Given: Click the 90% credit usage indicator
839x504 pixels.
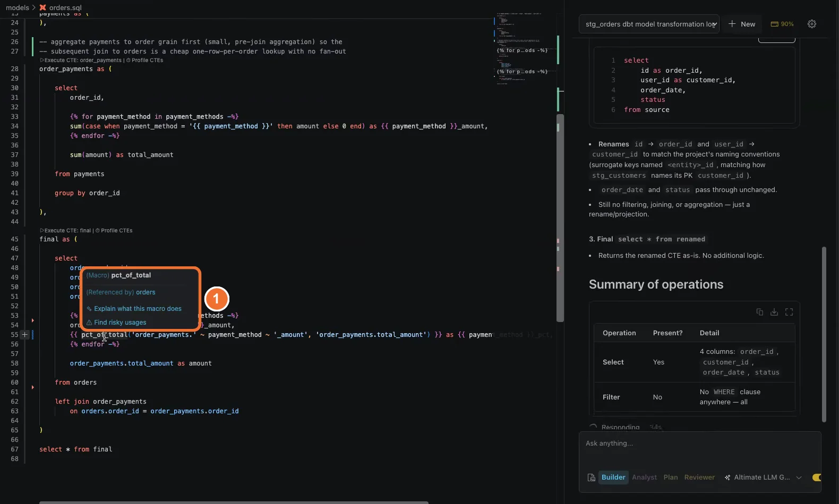Looking at the screenshot, I should [x=782, y=24].
